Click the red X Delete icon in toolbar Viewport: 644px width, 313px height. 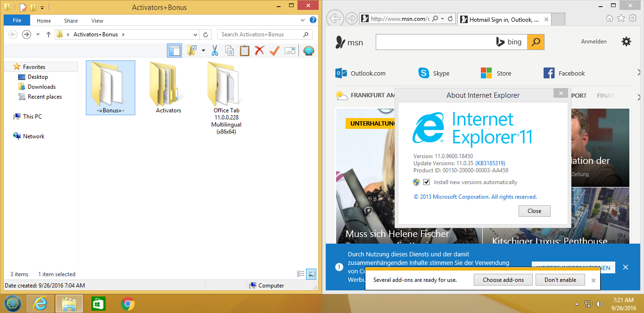(x=259, y=51)
